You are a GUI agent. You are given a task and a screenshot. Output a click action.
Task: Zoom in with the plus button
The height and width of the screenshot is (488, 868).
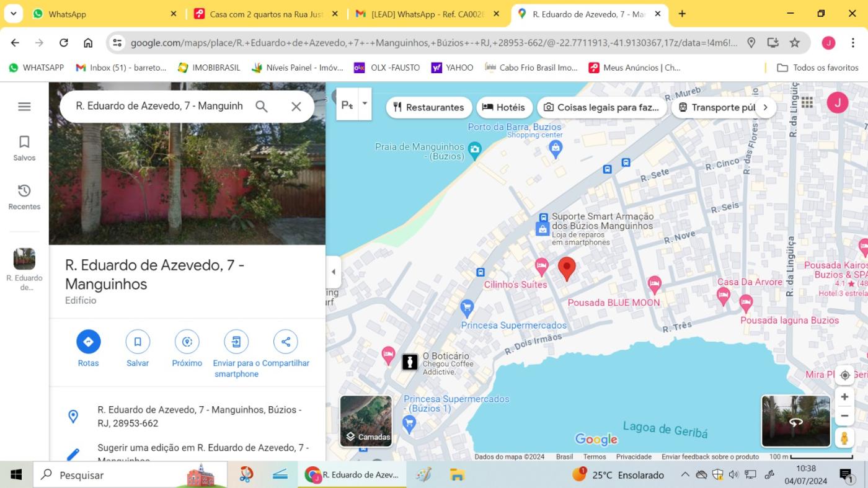(x=844, y=397)
